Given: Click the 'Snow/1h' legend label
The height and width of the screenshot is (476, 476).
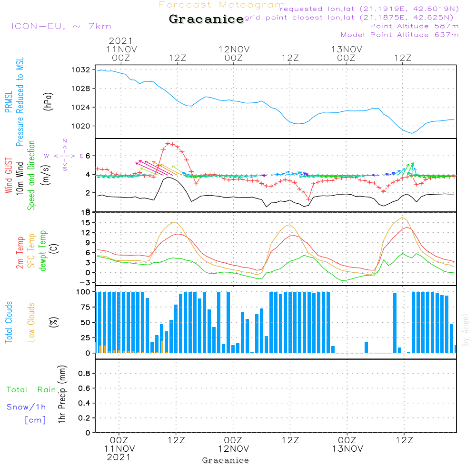Looking at the screenshot, I should click(26, 407).
